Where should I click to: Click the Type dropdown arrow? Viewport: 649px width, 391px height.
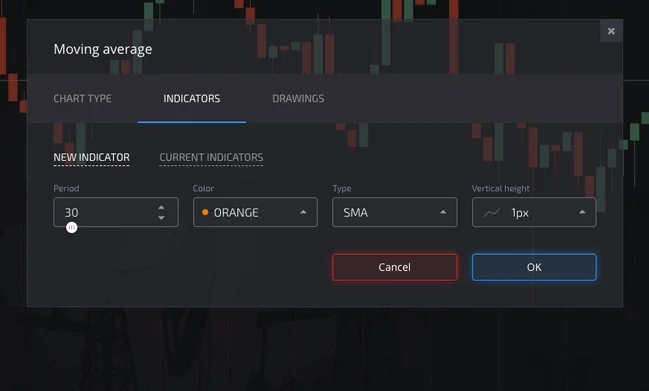443,212
